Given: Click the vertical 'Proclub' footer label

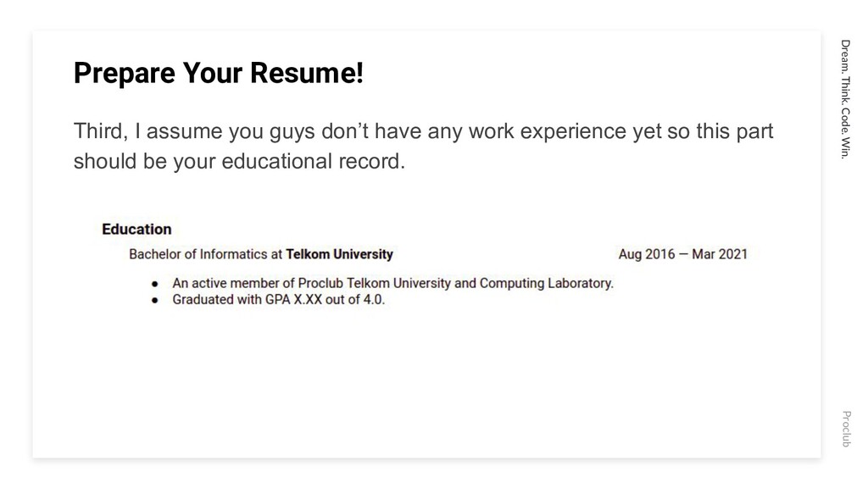Looking at the screenshot, I should [846, 429].
